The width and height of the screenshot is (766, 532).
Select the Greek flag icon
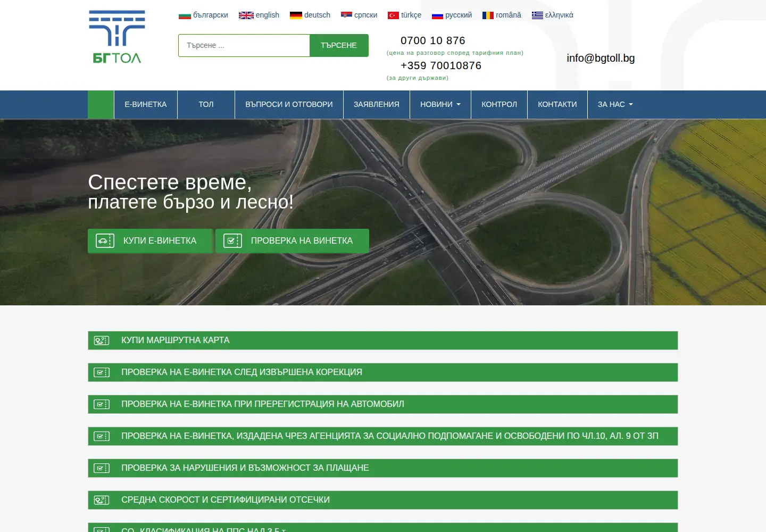tap(537, 15)
